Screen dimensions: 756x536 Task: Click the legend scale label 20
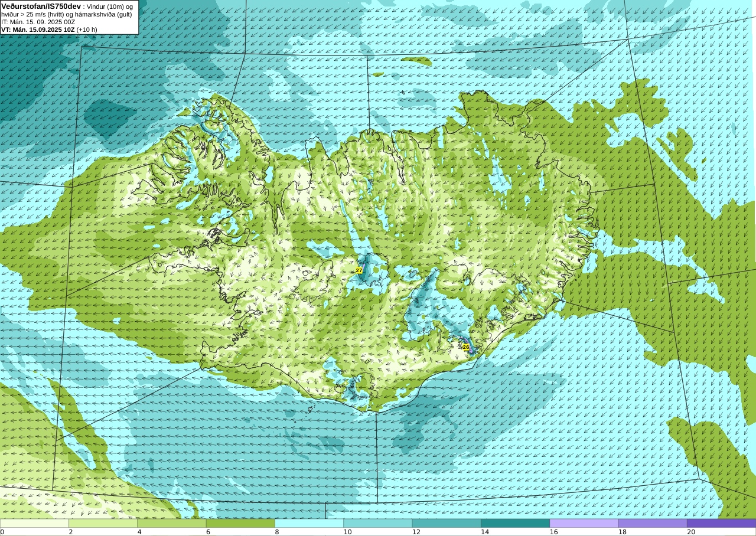691,532
